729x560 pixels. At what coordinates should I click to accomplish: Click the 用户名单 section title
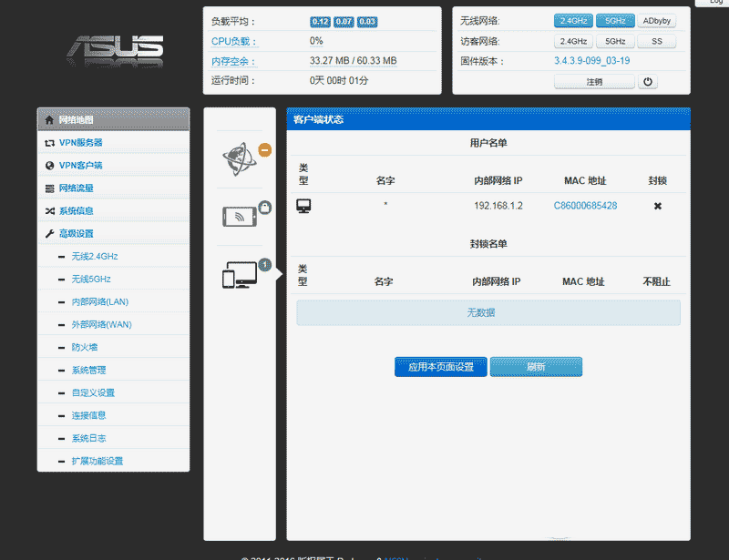coord(488,143)
